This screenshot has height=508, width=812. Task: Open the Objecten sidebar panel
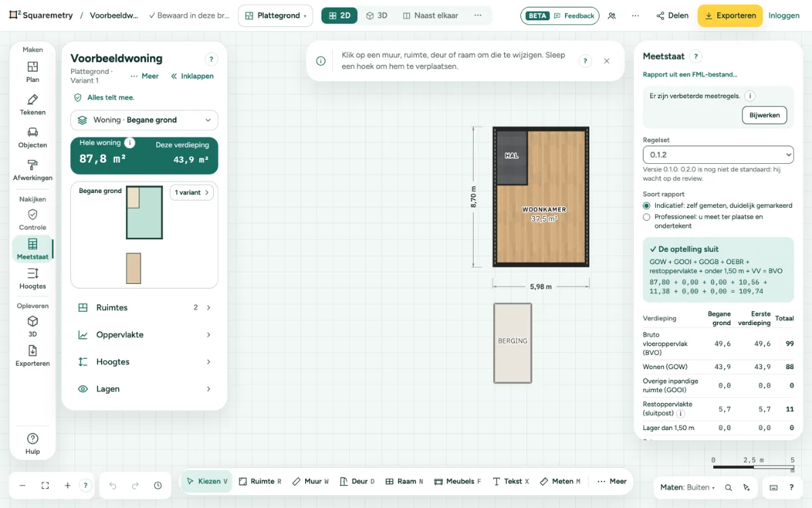(x=32, y=137)
